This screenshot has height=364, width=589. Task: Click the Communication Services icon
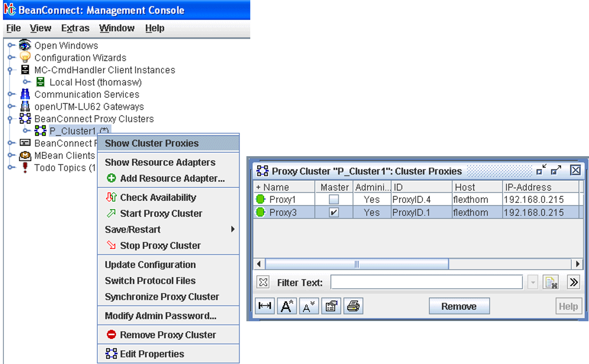pos(25,94)
